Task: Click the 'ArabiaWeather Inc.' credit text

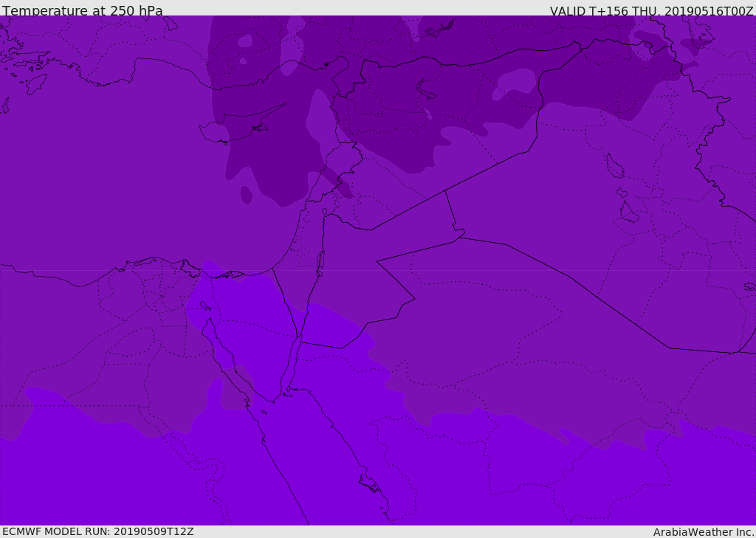Action: (x=703, y=532)
